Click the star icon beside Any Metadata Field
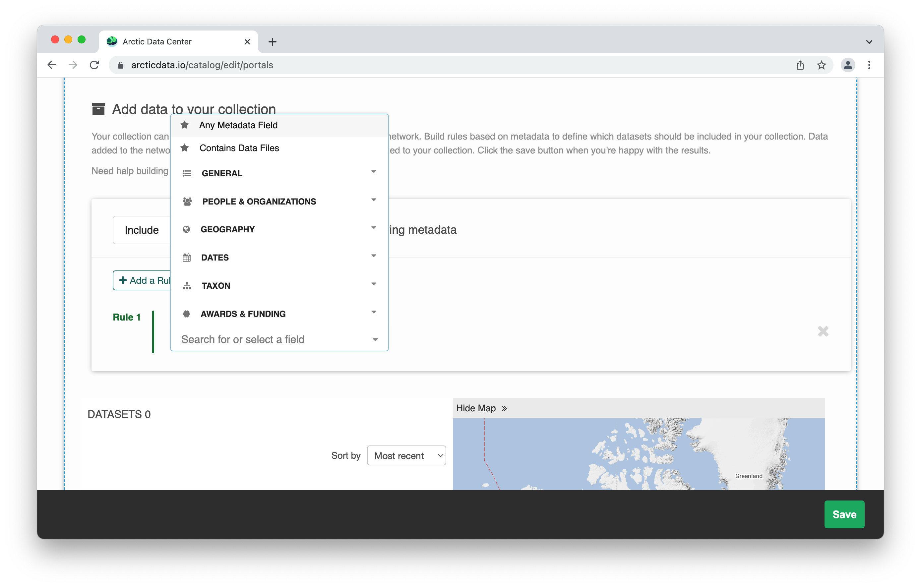Screen dimensions: 921x588 (185, 125)
